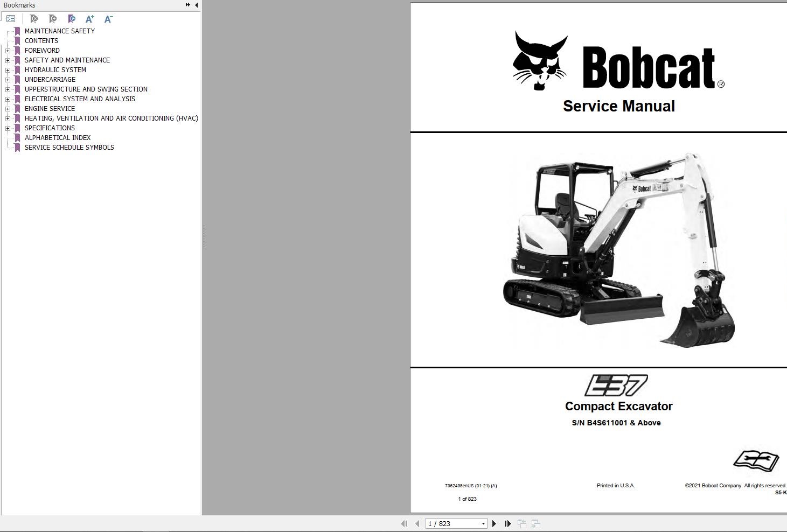
Task: Click the SERVICE SCHEDULE SYMBOLS ribbon icon
Action: pyautogui.click(x=17, y=148)
